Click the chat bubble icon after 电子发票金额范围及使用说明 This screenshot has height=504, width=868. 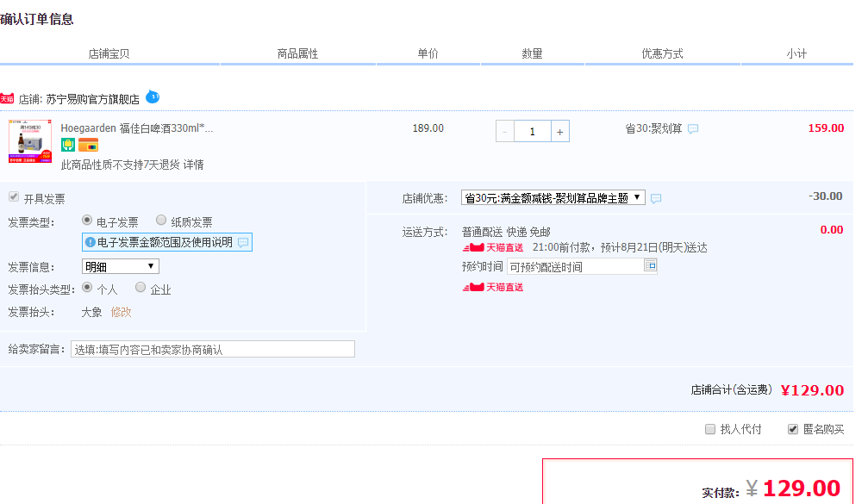243,242
